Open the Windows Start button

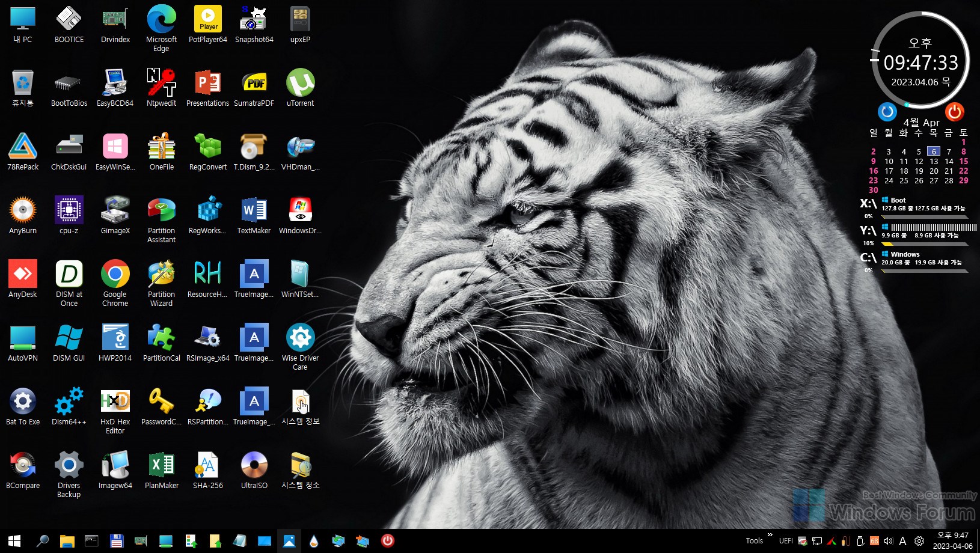point(14,541)
